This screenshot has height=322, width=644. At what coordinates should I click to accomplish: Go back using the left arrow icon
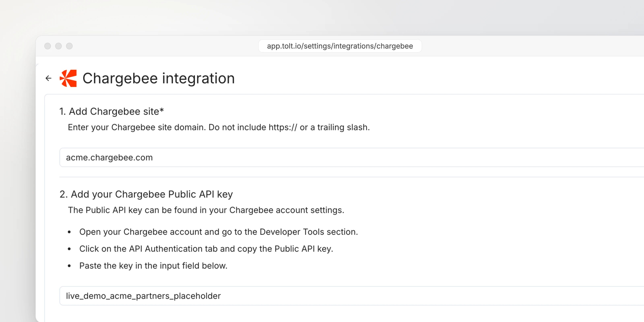point(49,78)
